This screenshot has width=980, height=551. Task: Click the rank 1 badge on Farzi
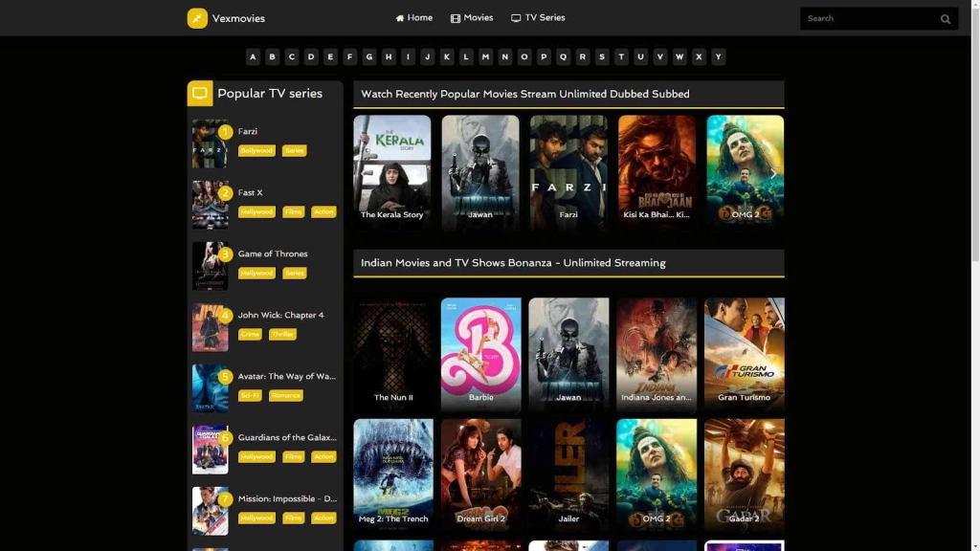pyautogui.click(x=225, y=132)
